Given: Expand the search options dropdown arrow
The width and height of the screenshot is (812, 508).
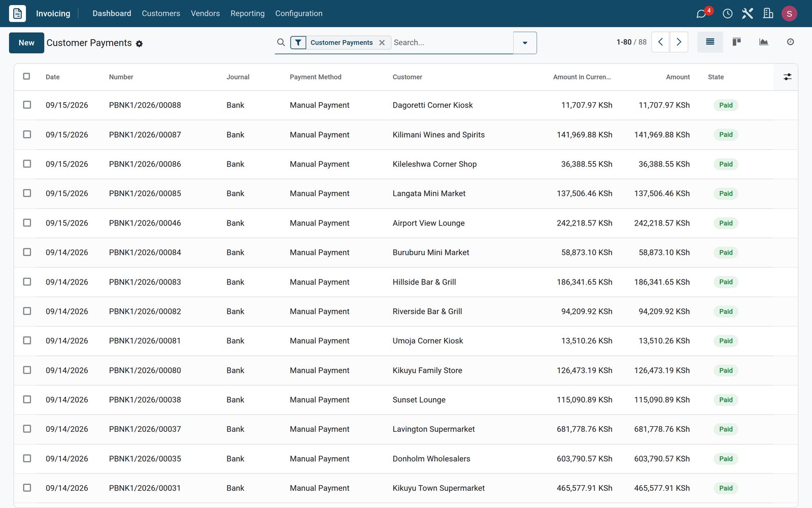Looking at the screenshot, I should coord(525,43).
